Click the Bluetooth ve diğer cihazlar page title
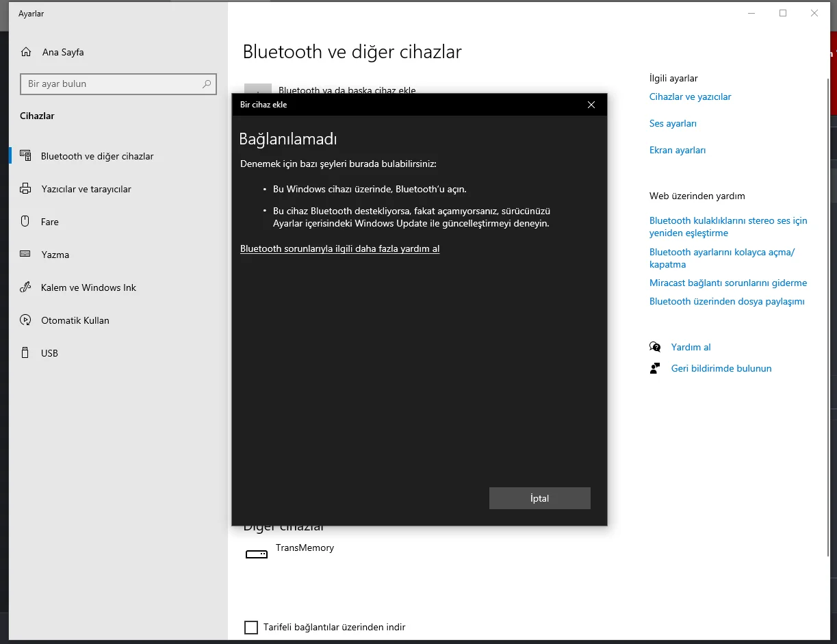Viewport: 837px width, 644px height. point(352,52)
